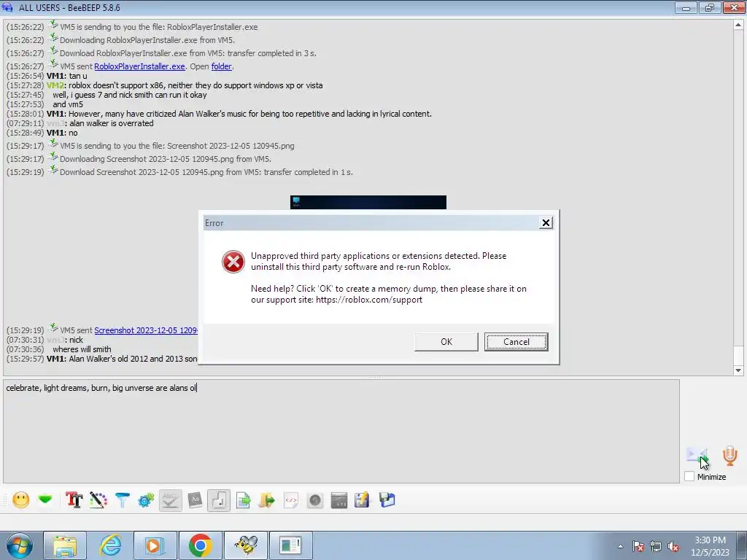Click the taskbar clock showing 3:30 PM
This screenshot has height=560, width=747.
(x=710, y=546)
